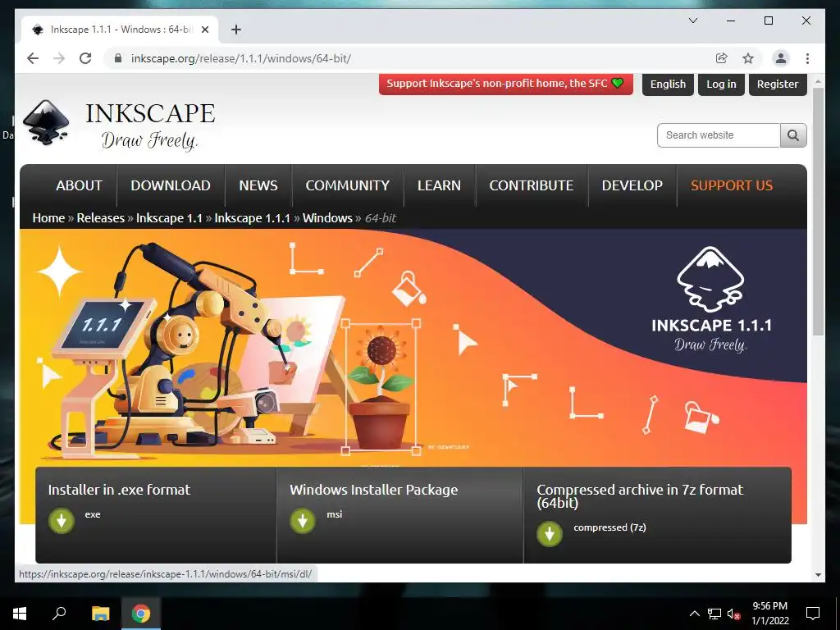Go to Windows breadcrumb link

[x=327, y=218]
